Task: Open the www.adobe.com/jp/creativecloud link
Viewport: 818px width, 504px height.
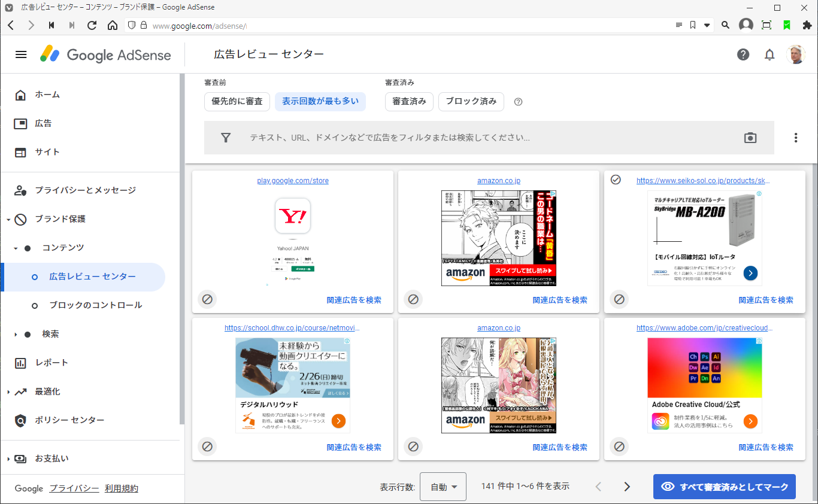Action: click(704, 327)
